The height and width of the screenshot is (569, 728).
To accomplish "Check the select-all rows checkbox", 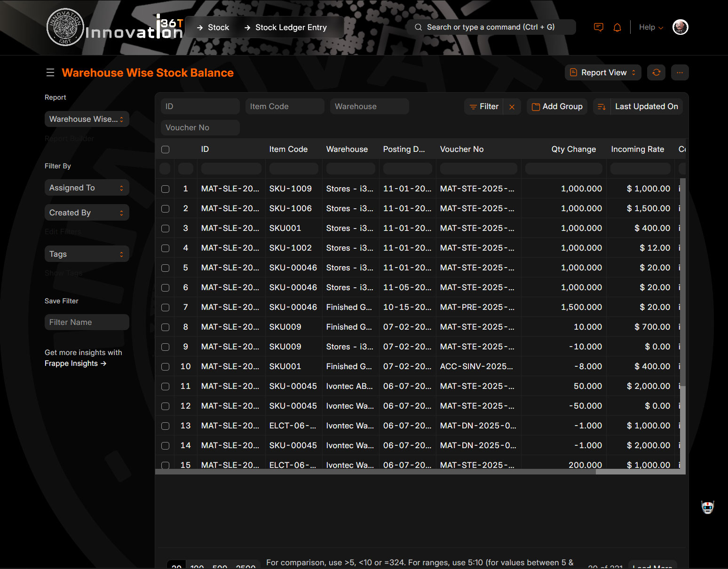I will click(165, 150).
